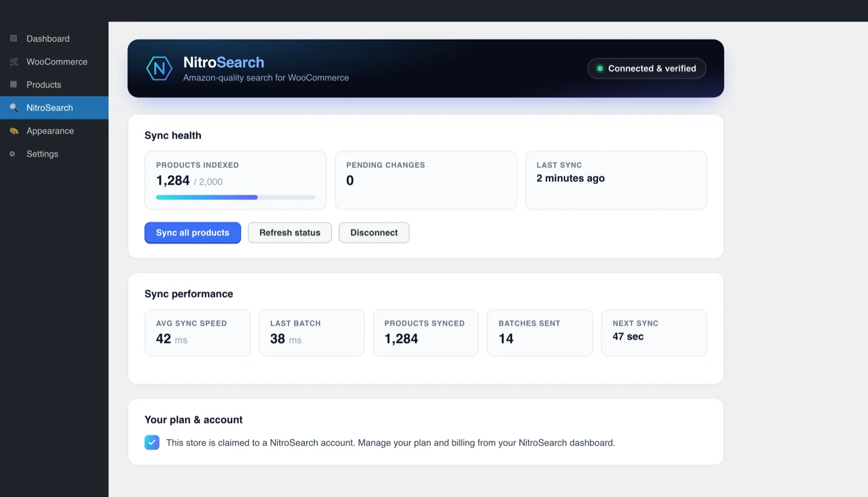Image resolution: width=868 pixels, height=497 pixels.
Task: Click the Settings gear icon
Action: (12, 154)
